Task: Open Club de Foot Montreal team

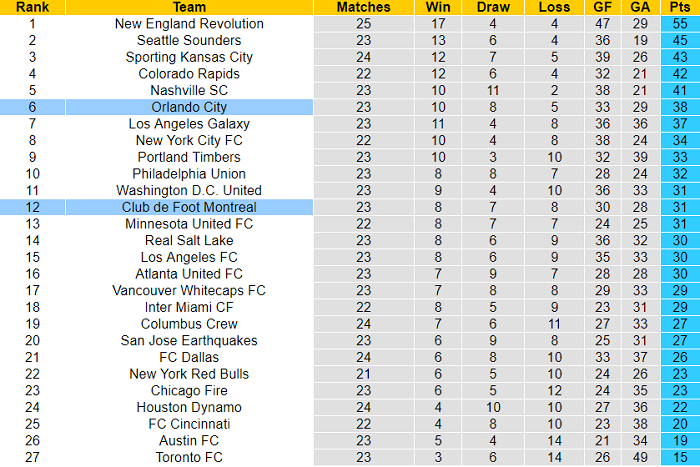Action: (189, 207)
